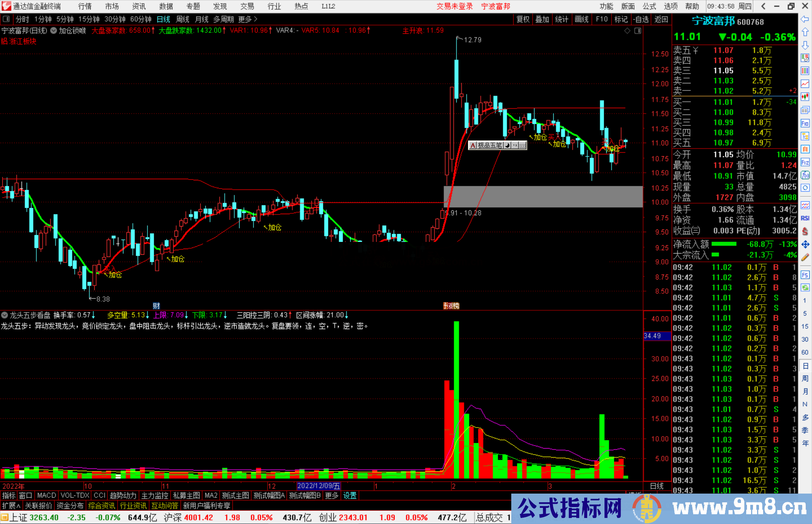Toggle the circle icon beside 加仓锁喉 indicator
Image resolution: width=812 pixels, height=524 pixels.
(x=54, y=31)
